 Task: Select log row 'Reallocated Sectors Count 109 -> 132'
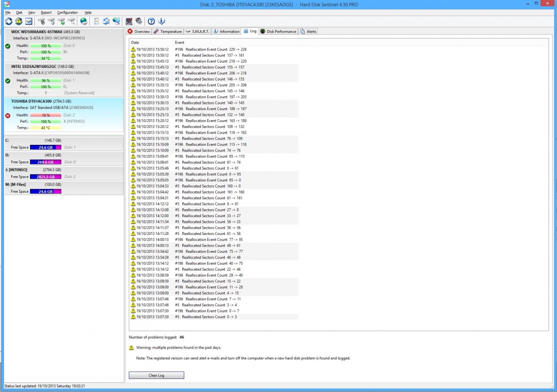(x=214, y=127)
